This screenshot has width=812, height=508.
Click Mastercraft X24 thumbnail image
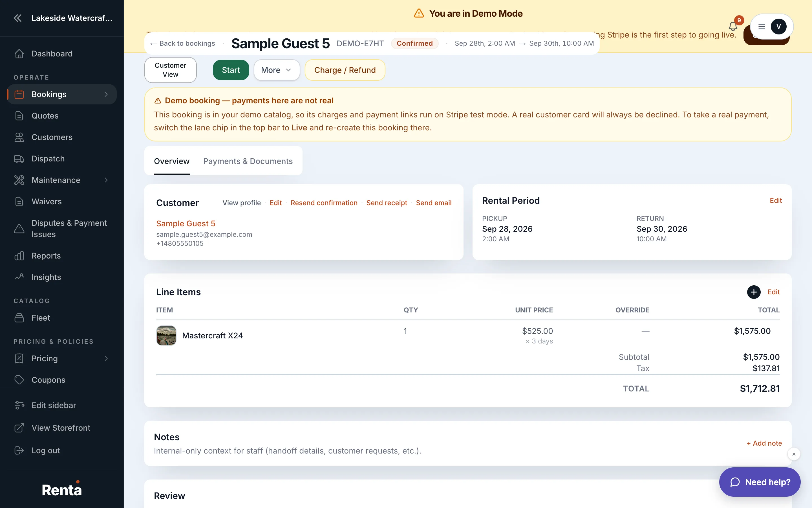[x=166, y=336]
